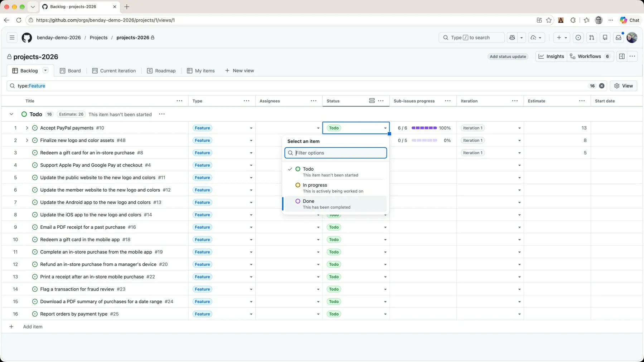Open the project details side panel icon
This screenshot has height=362, width=644.
pos(622,57)
